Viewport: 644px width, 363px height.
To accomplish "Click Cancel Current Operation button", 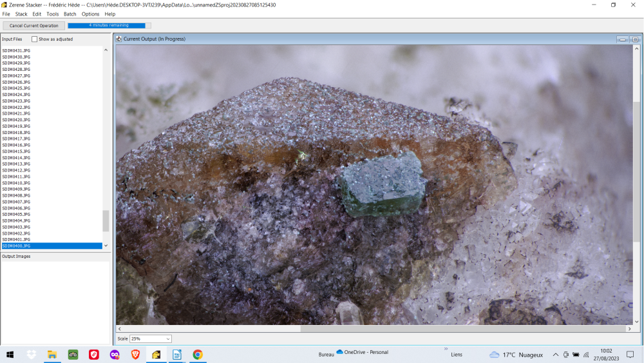I will [x=33, y=26].
